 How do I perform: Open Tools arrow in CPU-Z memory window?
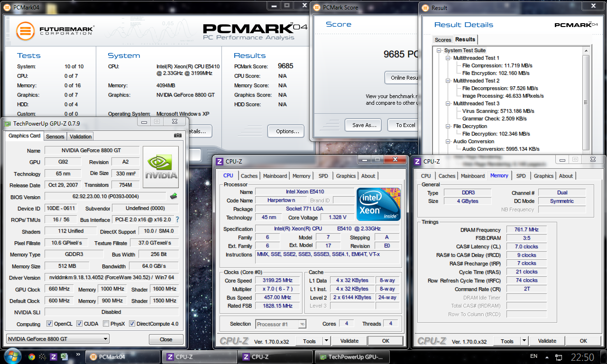524,341
